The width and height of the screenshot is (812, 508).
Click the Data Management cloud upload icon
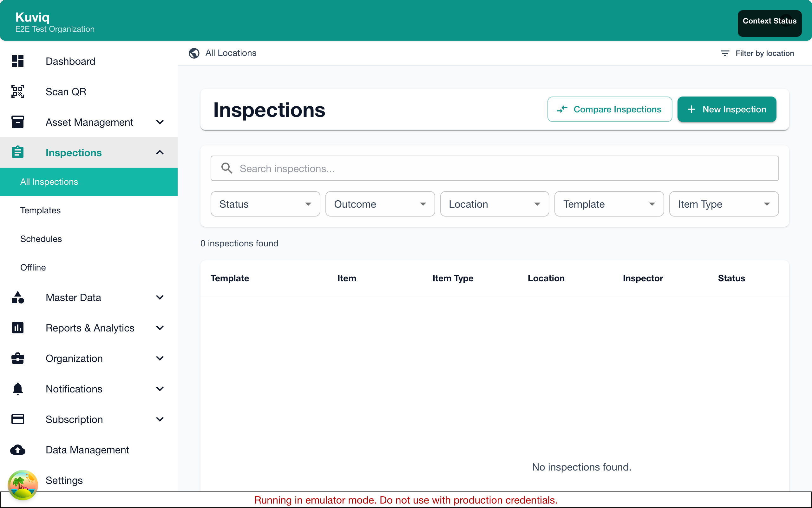(x=18, y=450)
